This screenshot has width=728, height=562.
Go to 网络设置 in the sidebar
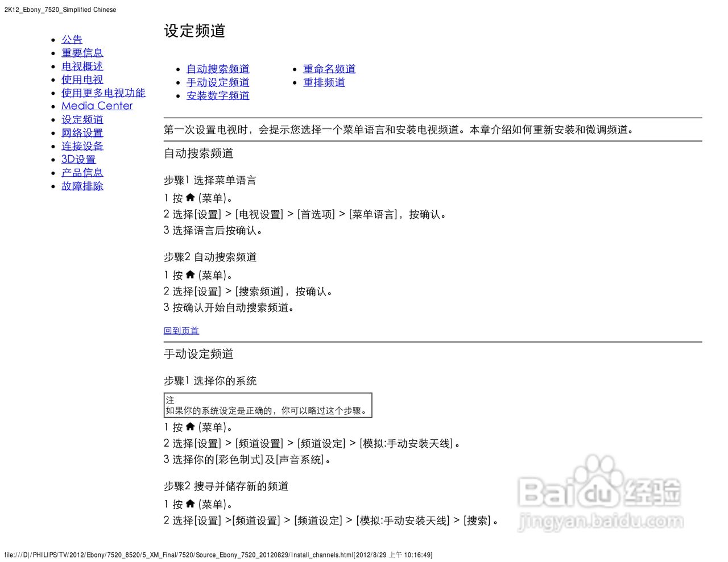point(82,133)
